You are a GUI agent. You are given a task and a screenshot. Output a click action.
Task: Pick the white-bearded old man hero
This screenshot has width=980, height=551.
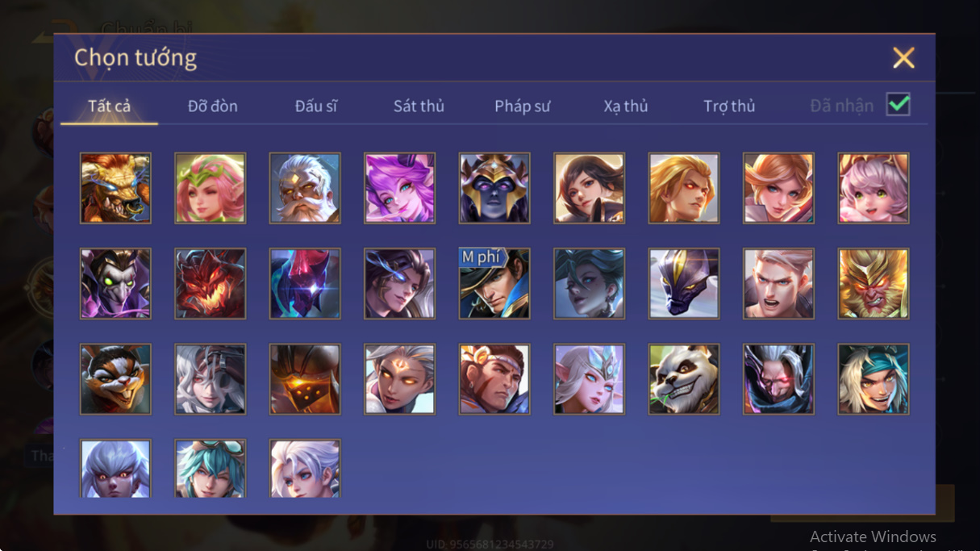(305, 188)
